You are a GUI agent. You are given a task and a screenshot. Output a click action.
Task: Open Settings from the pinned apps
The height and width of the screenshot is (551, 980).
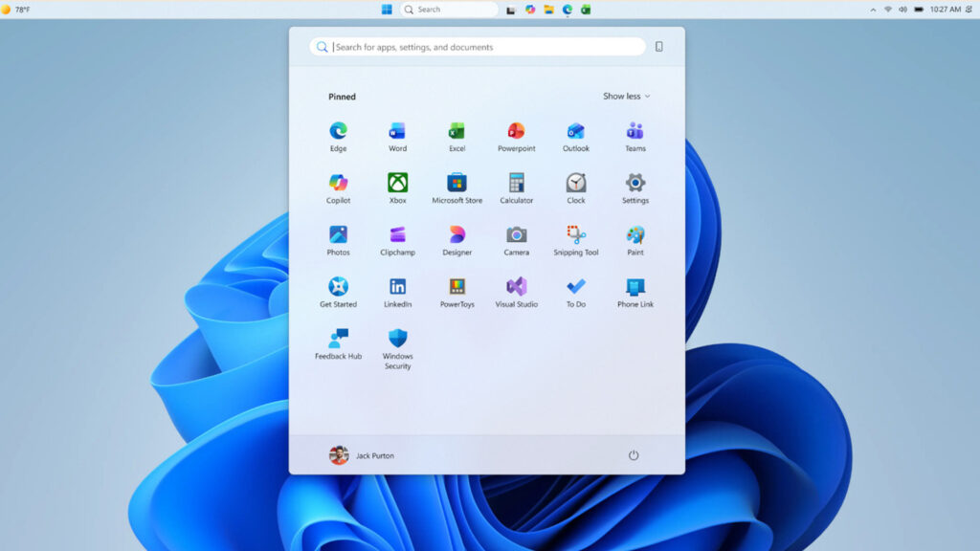(x=635, y=188)
